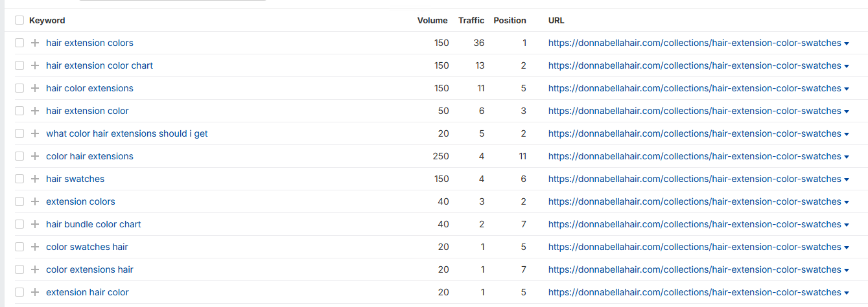Sort table by Position column header
The image size is (868, 307).
(x=510, y=20)
